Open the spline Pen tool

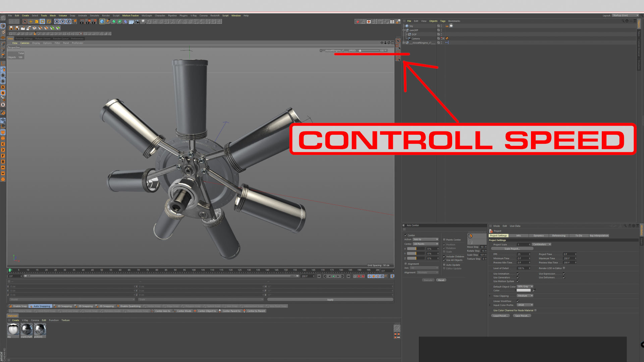[x=108, y=21]
